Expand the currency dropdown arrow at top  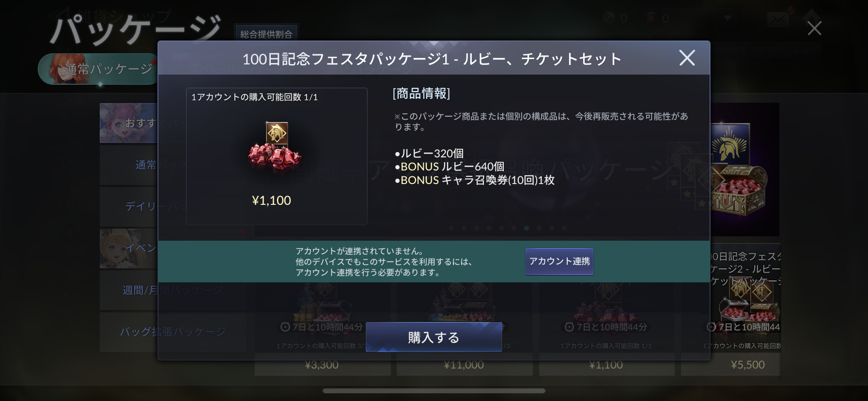click(727, 18)
